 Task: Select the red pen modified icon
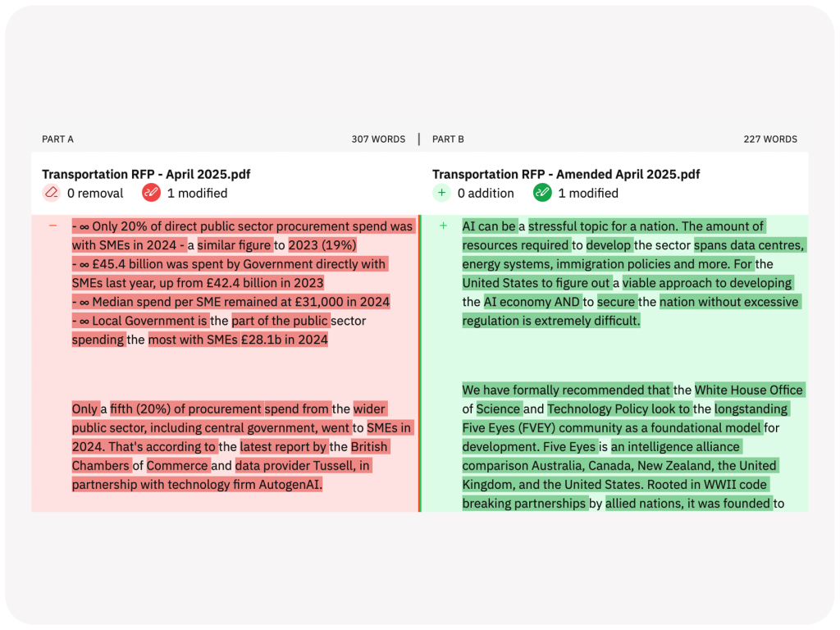(x=150, y=194)
